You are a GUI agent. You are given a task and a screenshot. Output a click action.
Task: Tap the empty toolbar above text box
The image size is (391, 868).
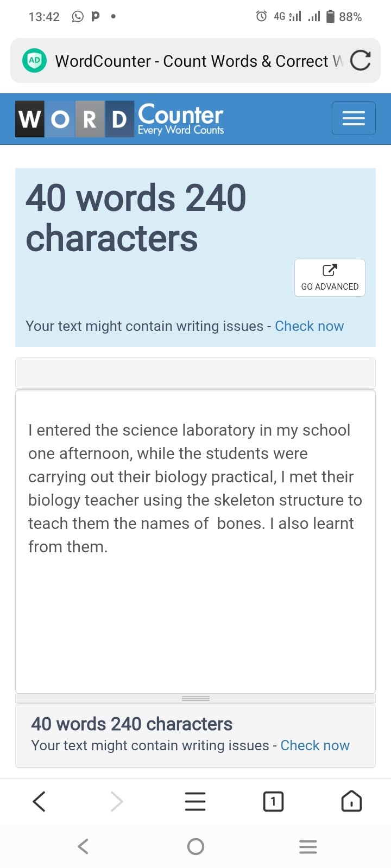pyautogui.click(x=195, y=373)
